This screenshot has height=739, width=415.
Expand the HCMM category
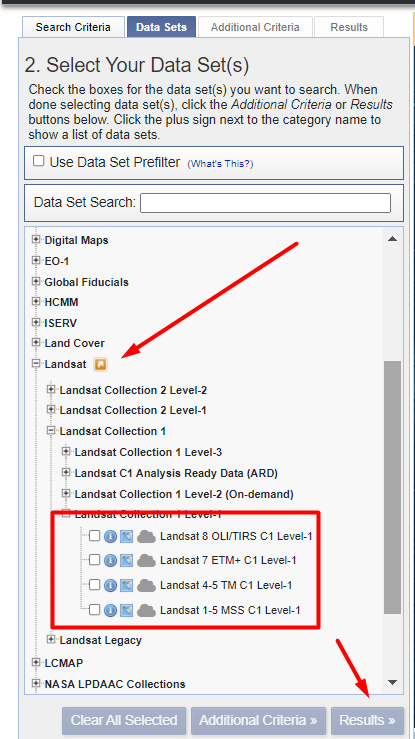[x=36, y=302]
